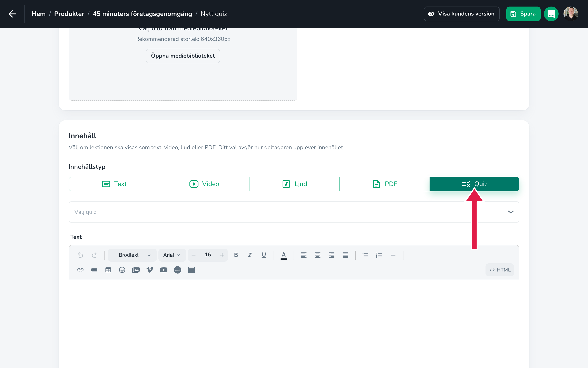The image size is (588, 368).
Task: Open the user profile avatar
Action: (x=571, y=14)
